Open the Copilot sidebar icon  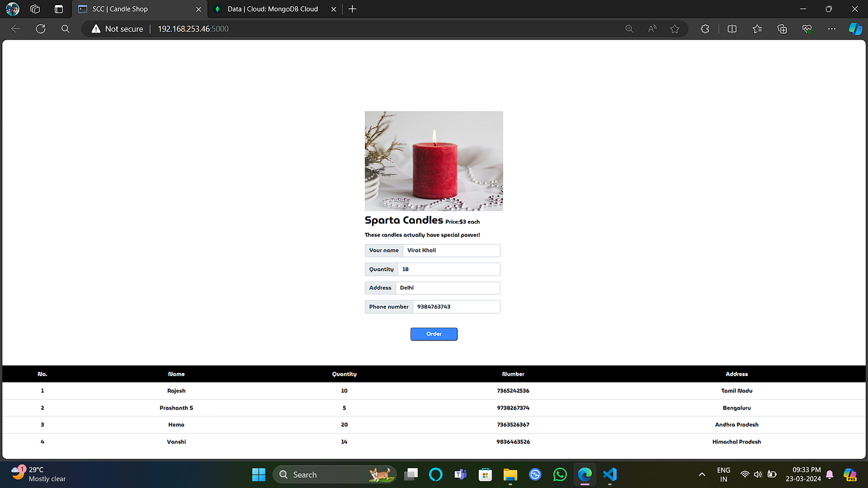(x=855, y=29)
